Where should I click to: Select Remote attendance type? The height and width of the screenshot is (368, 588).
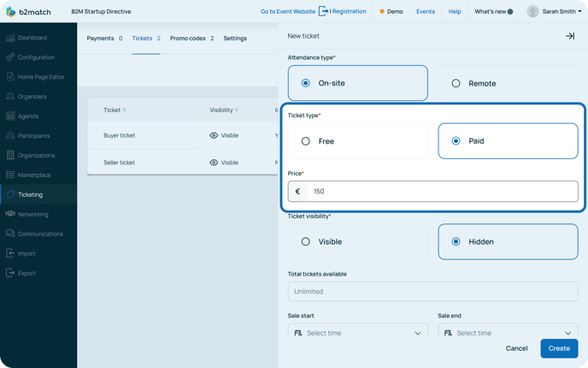click(508, 83)
